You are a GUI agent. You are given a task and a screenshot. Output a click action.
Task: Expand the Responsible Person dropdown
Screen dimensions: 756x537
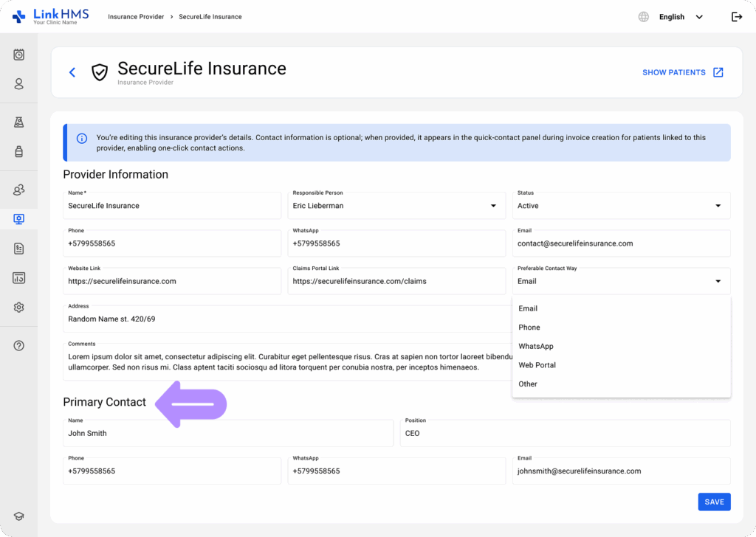(x=493, y=206)
